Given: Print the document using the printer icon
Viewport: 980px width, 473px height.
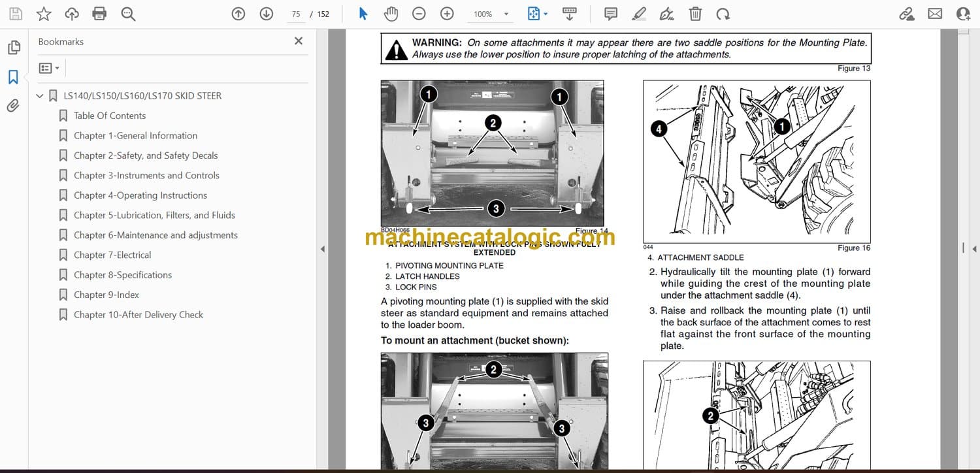Looking at the screenshot, I should 99,14.
